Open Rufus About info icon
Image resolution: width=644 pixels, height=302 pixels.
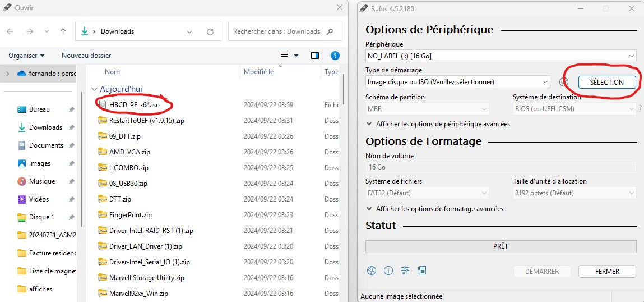pos(388,271)
